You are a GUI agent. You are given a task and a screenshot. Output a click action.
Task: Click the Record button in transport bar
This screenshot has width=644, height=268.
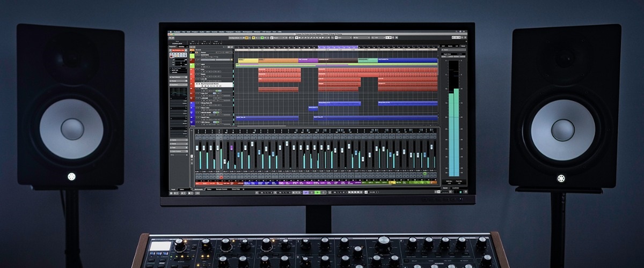click(x=324, y=192)
